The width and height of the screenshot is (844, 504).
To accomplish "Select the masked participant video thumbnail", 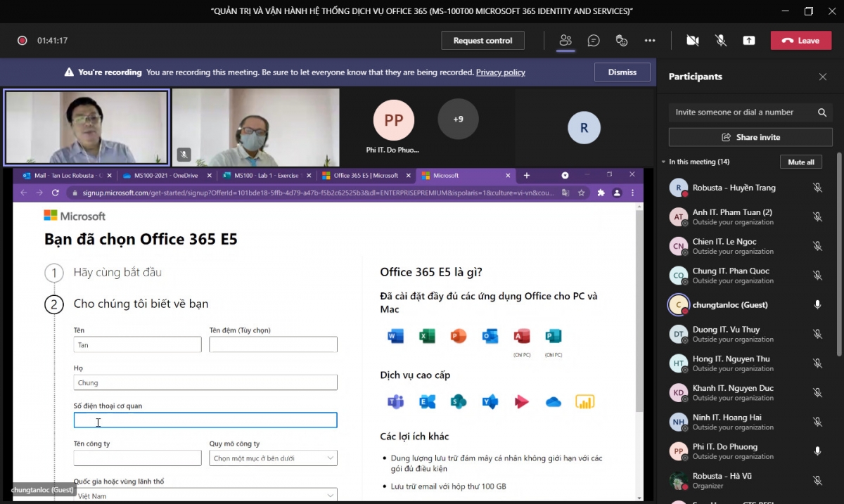I will (x=255, y=127).
